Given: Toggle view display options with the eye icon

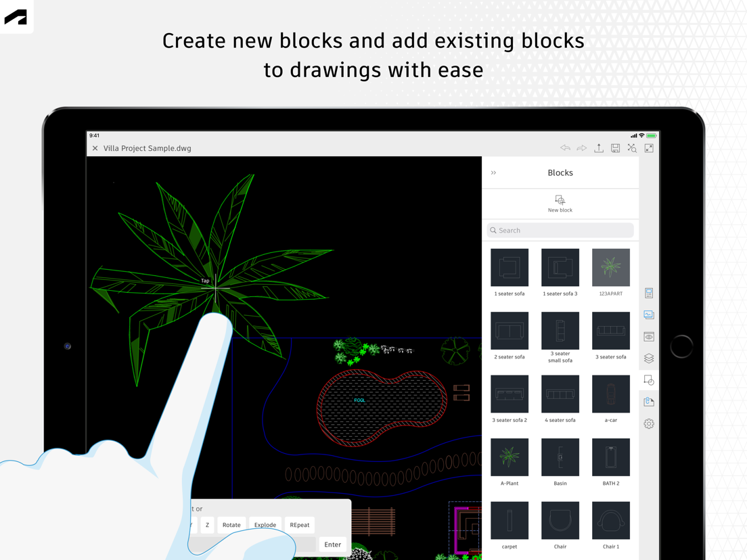Looking at the screenshot, I should coord(649,336).
